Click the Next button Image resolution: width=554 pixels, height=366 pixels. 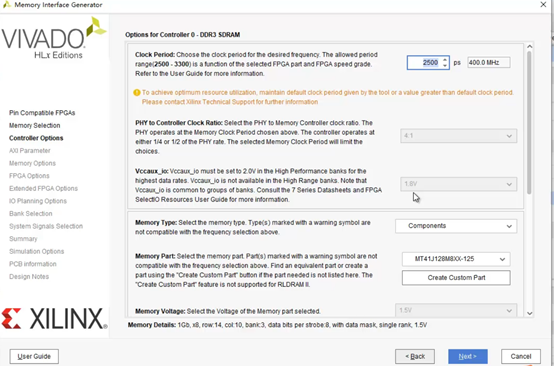(x=467, y=356)
